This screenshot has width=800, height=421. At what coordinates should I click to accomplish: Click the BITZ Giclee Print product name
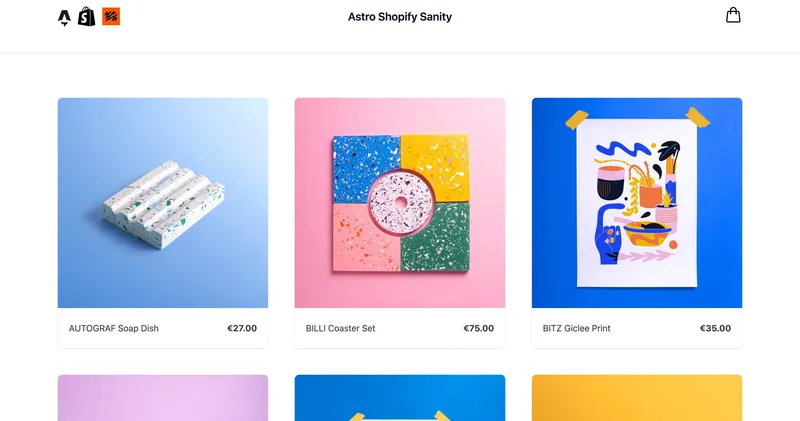(x=577, y=328)
